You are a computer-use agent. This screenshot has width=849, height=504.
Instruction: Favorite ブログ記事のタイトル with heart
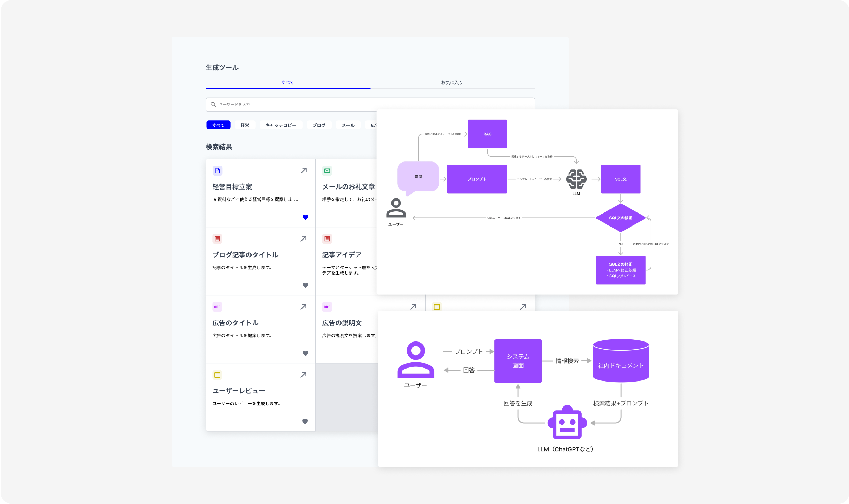click(x=306, y=285)
